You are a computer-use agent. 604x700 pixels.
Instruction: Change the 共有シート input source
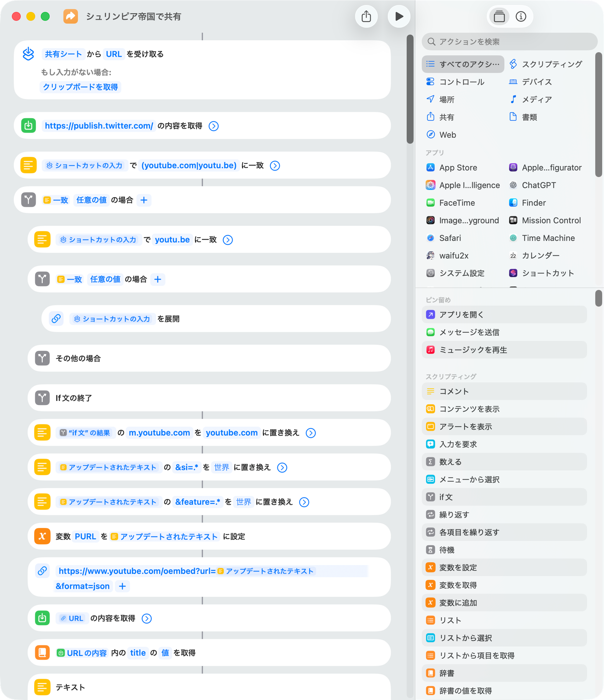point(63,54)
